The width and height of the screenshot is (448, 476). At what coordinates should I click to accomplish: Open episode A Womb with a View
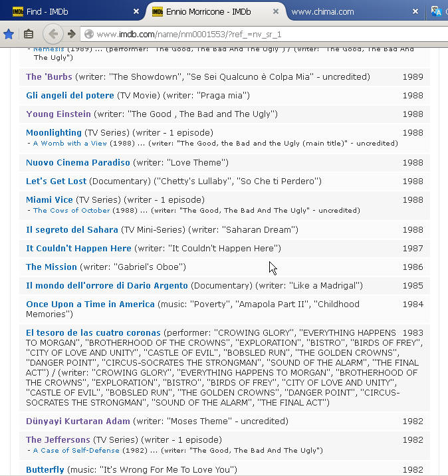[70, 144]
